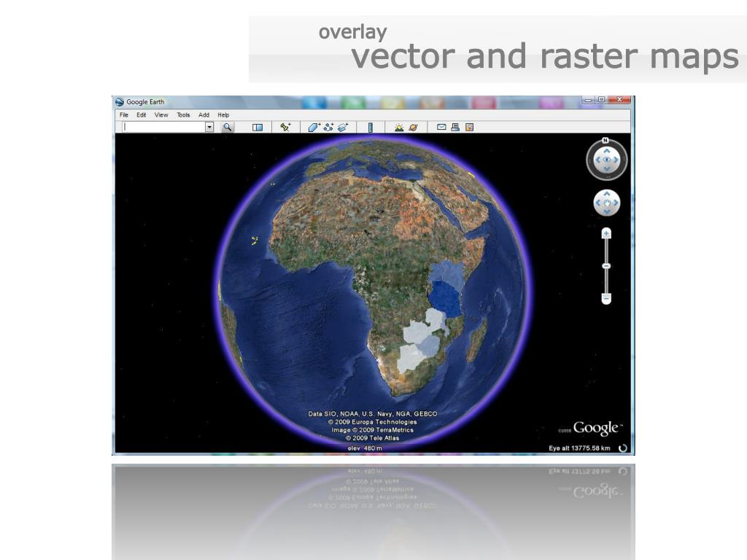Move right with hand joystick arrow
The height and width of the screenshot is (560, 747).
coord(616,203)
